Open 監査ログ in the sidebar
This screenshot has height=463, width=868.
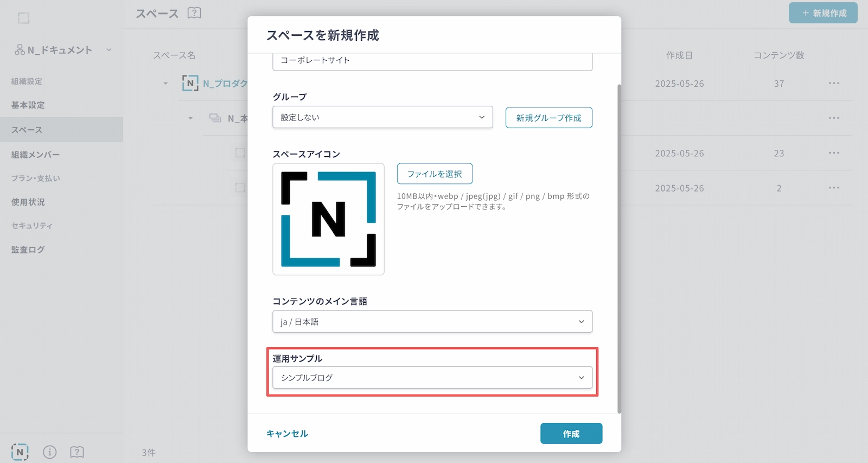28,250
